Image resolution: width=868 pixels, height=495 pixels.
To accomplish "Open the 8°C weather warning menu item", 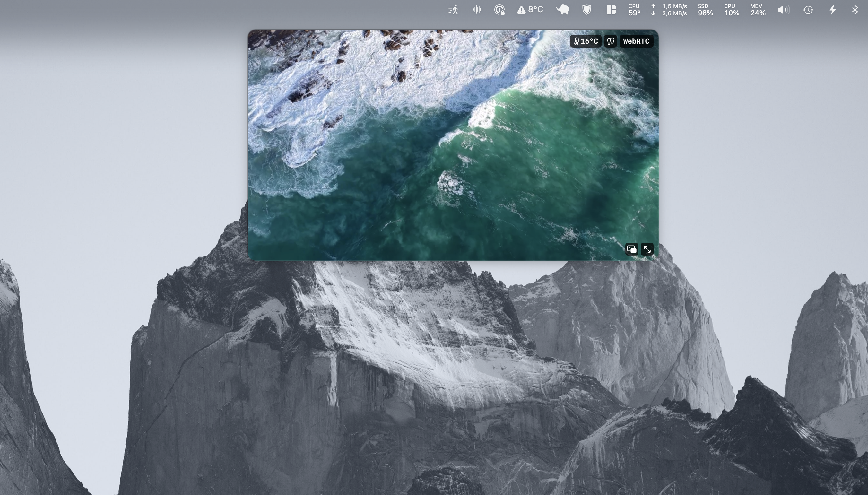I will click(x=530, y=10).
